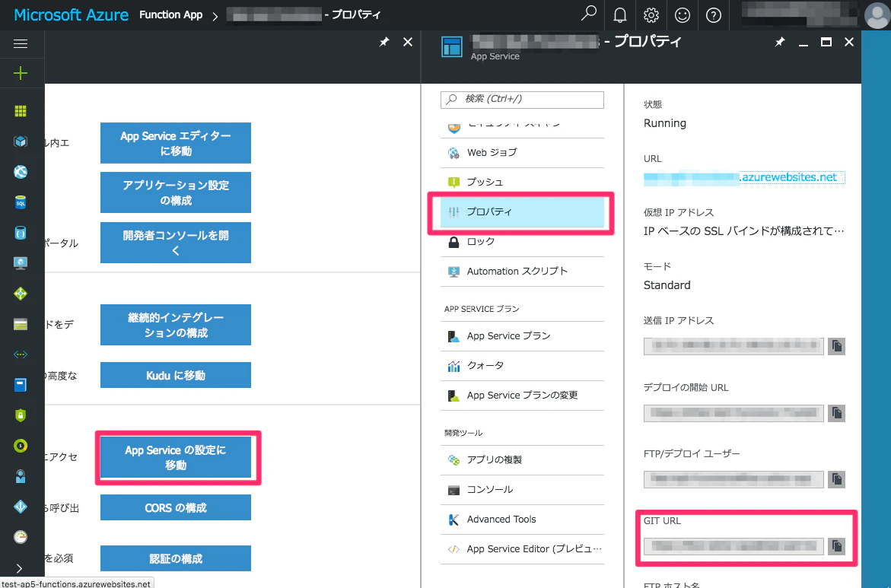Screen dimensions: 891x588
Task: Open the green shield sidebar icon
Action: click(21, 415)
